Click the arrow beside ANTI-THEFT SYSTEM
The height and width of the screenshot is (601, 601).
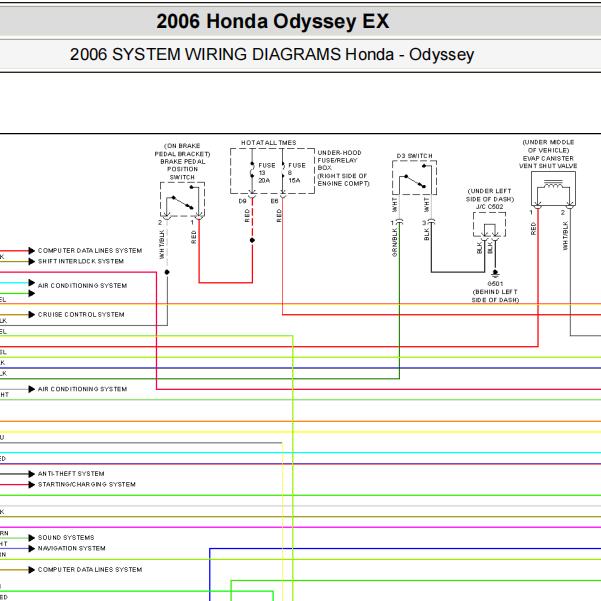(x=32, y=474)
